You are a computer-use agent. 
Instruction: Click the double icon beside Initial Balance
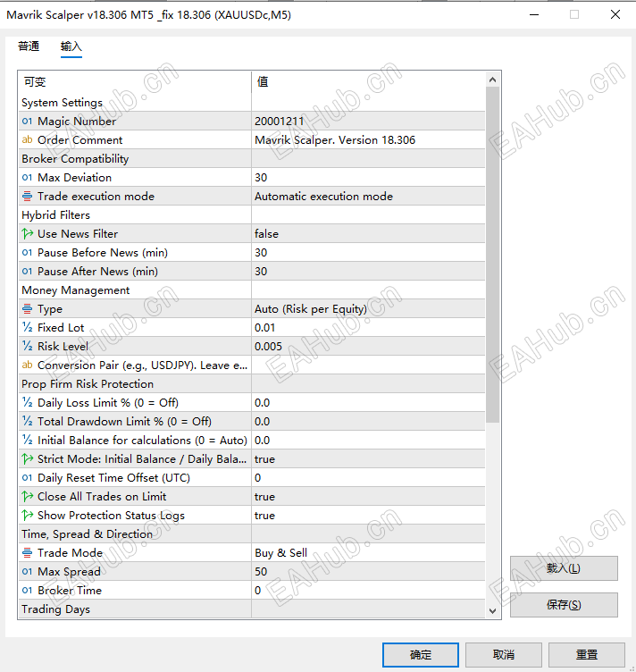(27, 441)
